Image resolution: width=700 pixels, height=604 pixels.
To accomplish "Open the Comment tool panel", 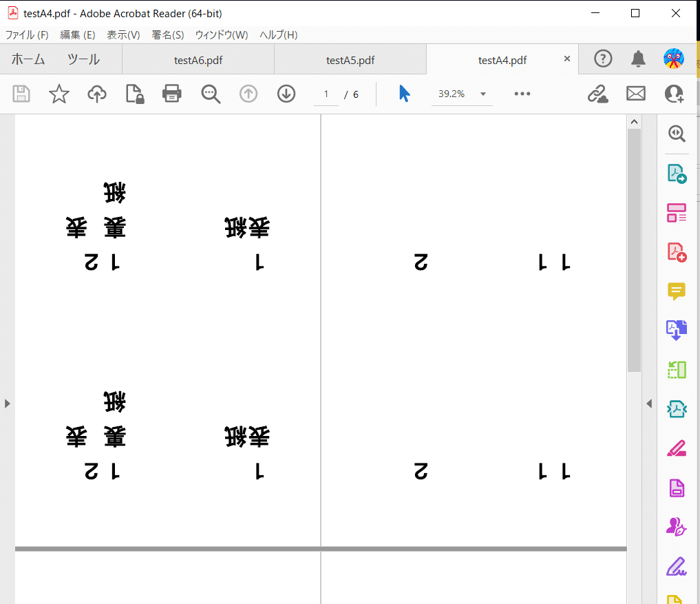I will click(x=677, y=291).
